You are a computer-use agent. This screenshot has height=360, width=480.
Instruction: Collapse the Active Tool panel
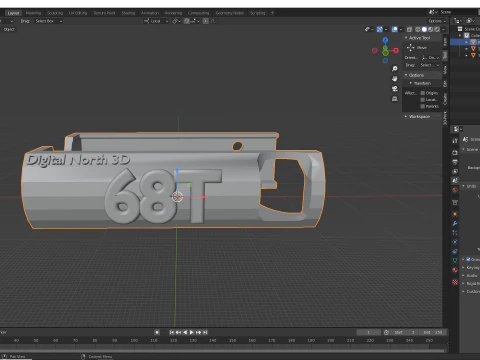coord(418,38)
